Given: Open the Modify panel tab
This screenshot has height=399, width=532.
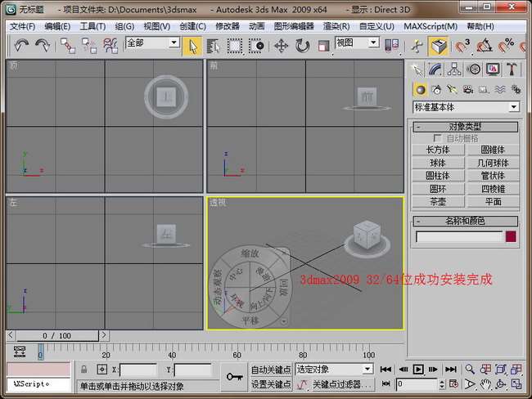Looking at the screenshot, I should pos(436,69).
